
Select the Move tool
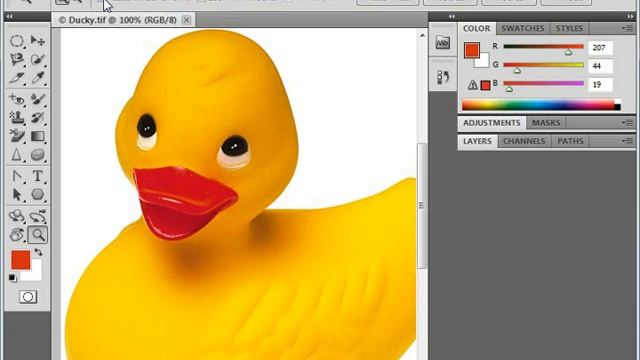pos(38,41)
